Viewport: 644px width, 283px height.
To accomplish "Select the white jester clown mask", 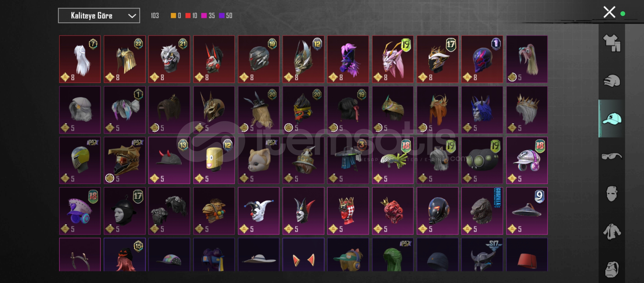I will 259,211.
